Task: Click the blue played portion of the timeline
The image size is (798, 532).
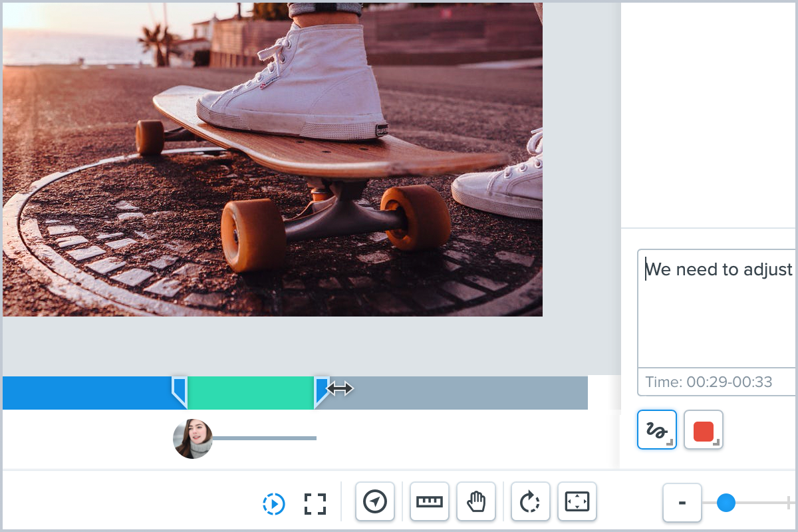Action: coord(86,392)
